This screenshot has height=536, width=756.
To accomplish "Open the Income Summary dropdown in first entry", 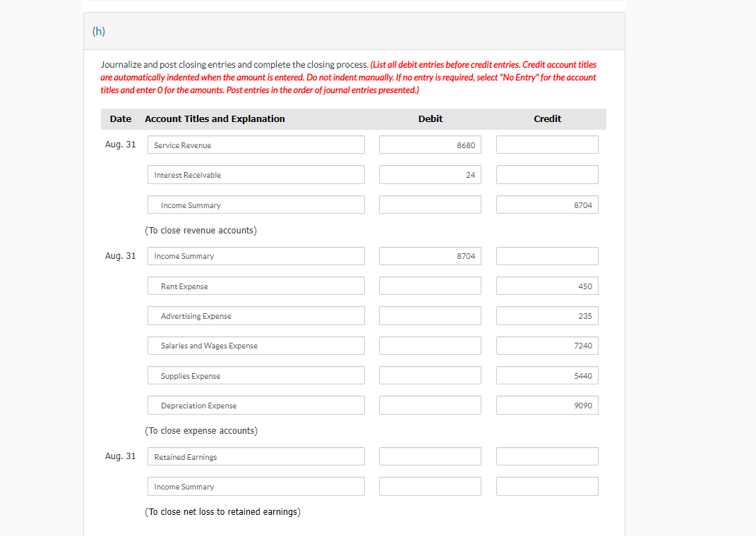I will pos(256,205).
